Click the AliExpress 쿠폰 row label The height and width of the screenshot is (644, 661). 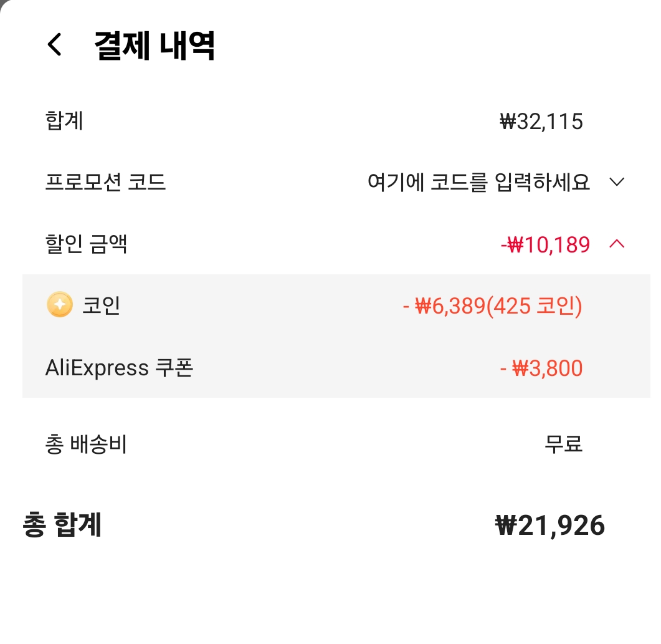119,368
